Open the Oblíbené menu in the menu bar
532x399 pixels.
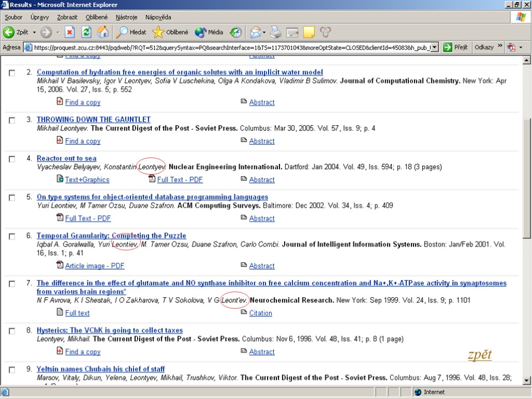96,17
